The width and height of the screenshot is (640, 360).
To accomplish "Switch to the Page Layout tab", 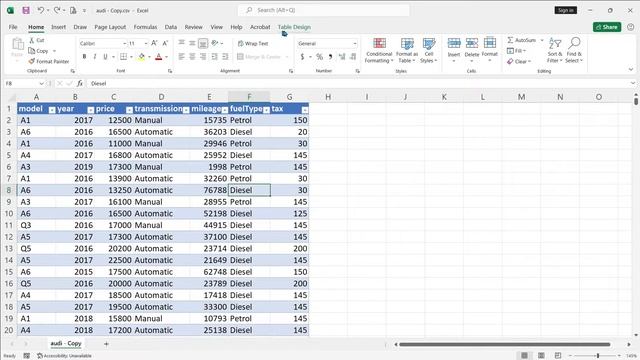I will 110,27.
